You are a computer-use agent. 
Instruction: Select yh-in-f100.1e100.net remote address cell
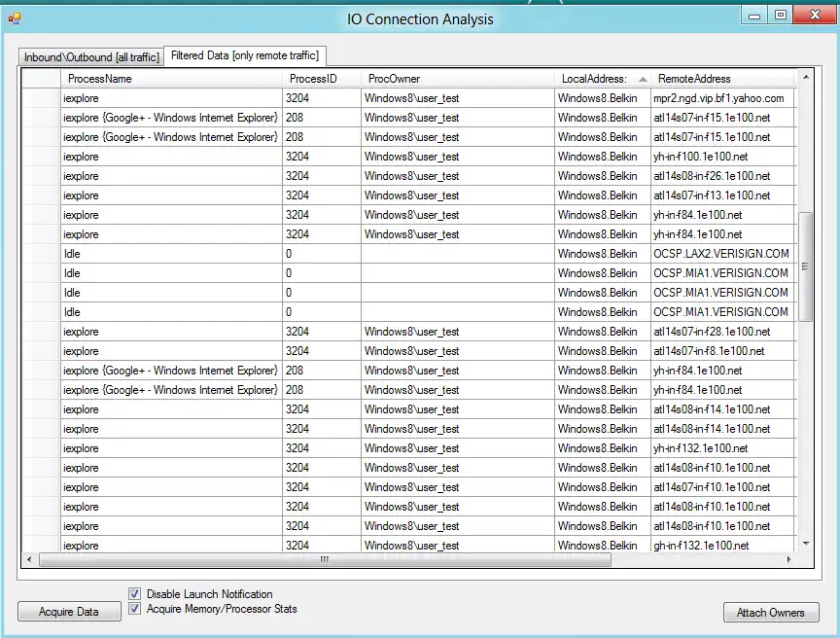pyautogui.click(x=723, y=157)
